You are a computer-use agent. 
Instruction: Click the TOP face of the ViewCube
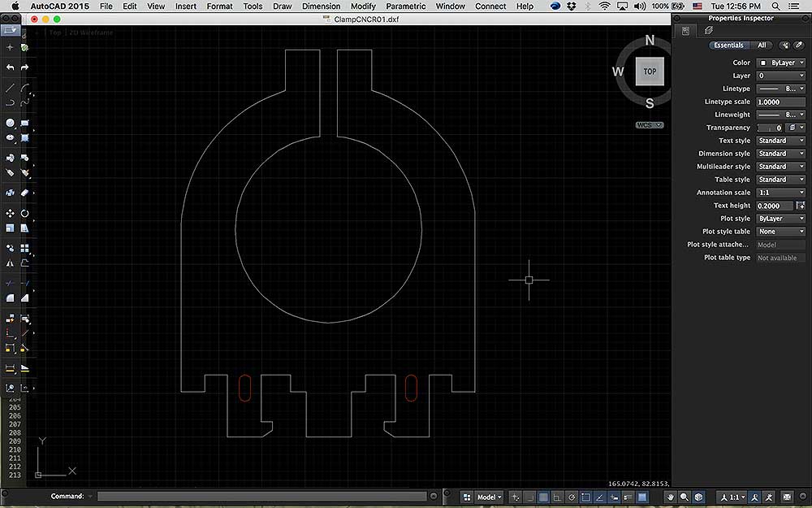point(650,72)
